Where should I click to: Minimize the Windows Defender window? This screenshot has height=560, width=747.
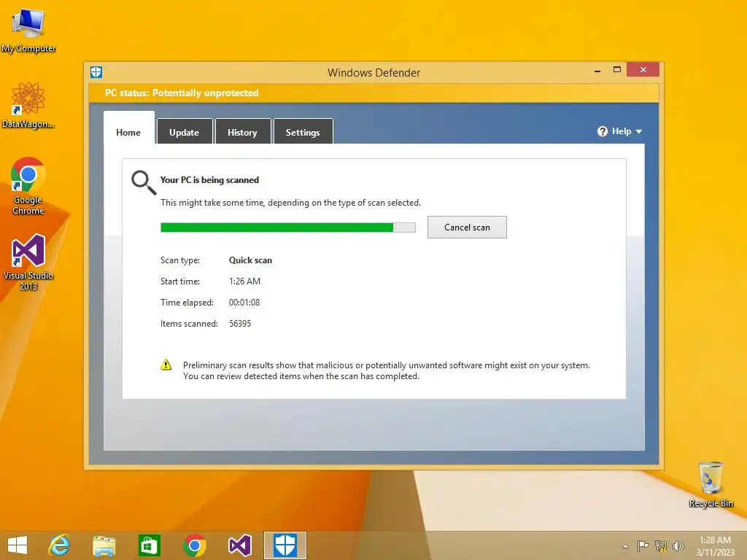(597, 70)
